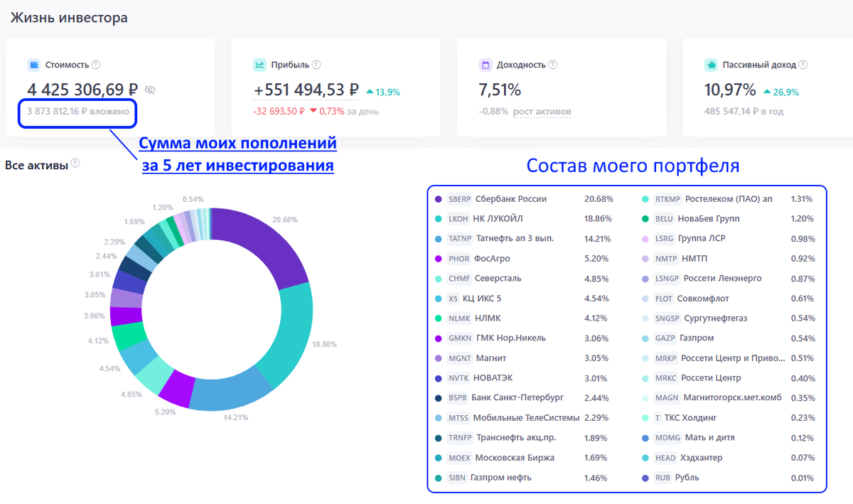Select the CHMF Северсталь row

pyautogui.click(x=525, y=279)
